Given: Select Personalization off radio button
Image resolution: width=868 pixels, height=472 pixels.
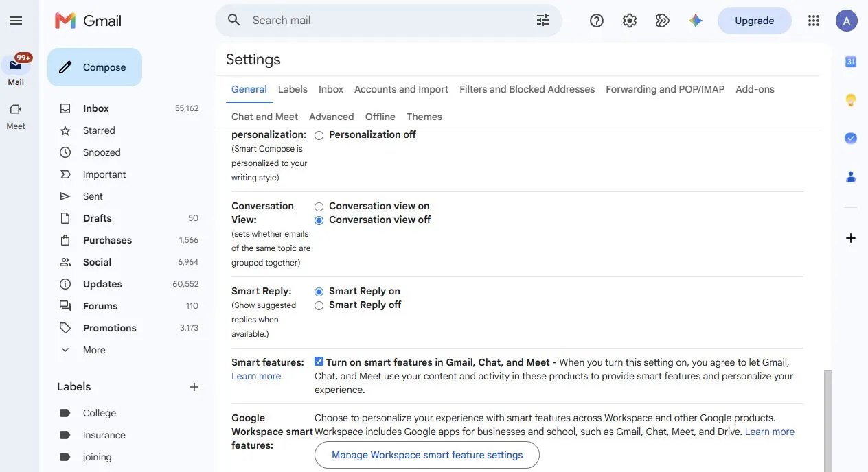Looking at the screenshot, I should (319, 135).
